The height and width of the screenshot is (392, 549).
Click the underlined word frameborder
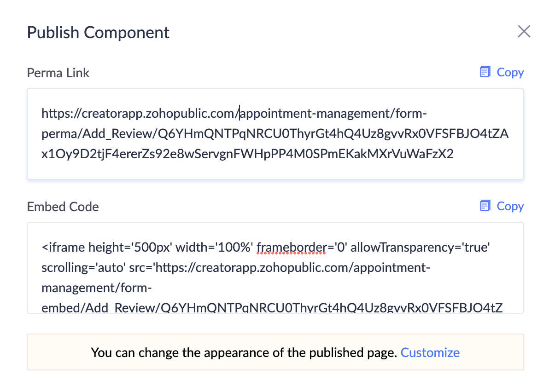[291, 248]
